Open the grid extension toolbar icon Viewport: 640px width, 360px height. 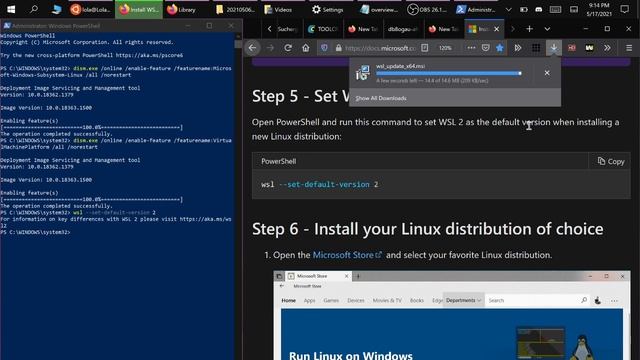pyautogui.click(x=536, y=48)
